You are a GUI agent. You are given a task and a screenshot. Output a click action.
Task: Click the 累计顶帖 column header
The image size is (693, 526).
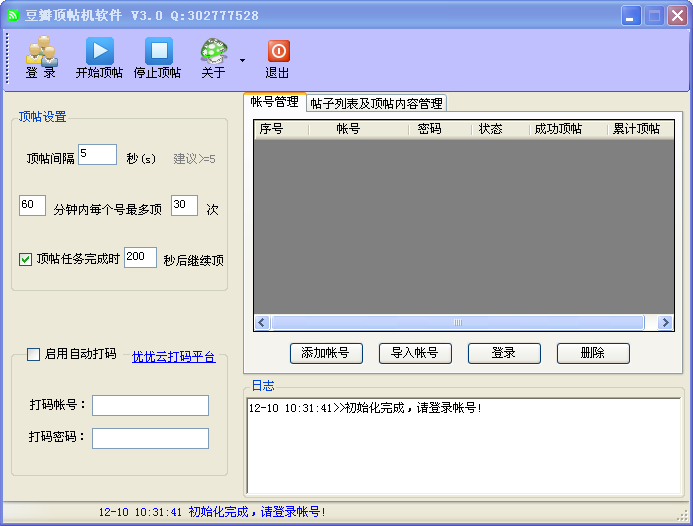point(640,129)
